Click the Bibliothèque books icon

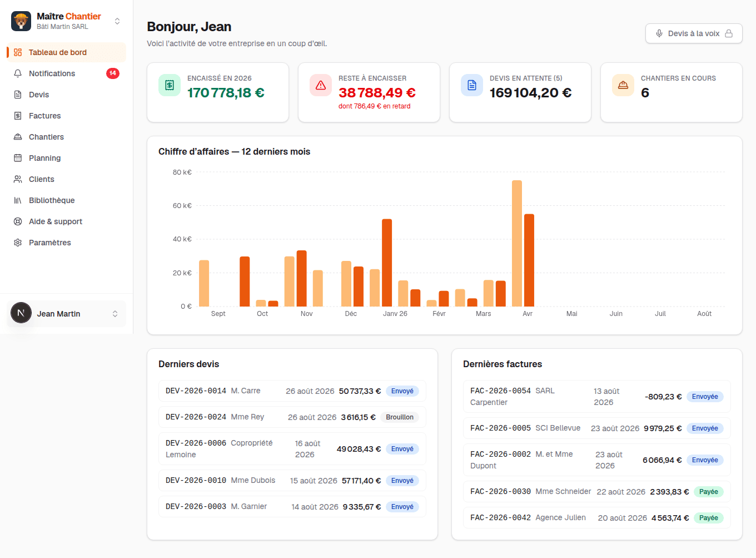click(18, 200)
